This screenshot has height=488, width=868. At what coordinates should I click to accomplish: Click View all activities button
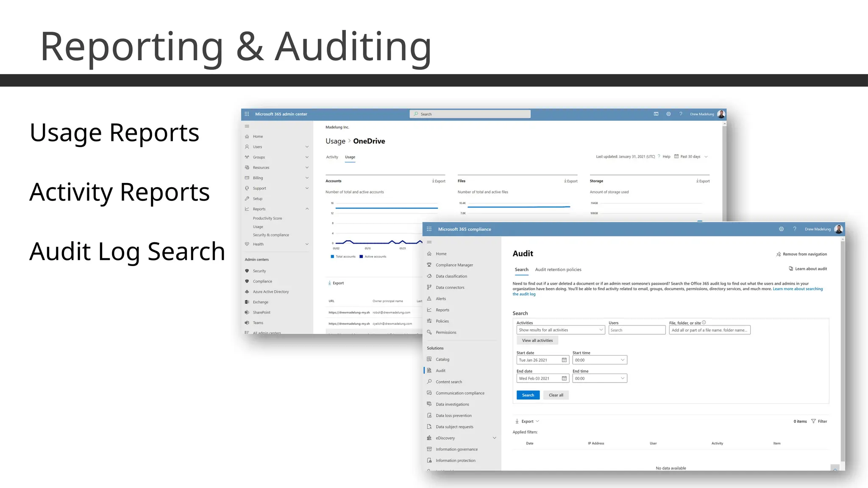[537, 341]
